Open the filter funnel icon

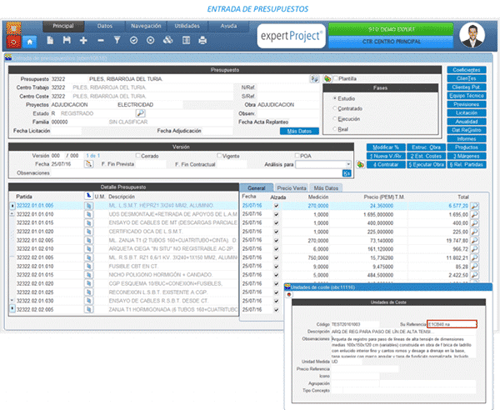point(117,40)
